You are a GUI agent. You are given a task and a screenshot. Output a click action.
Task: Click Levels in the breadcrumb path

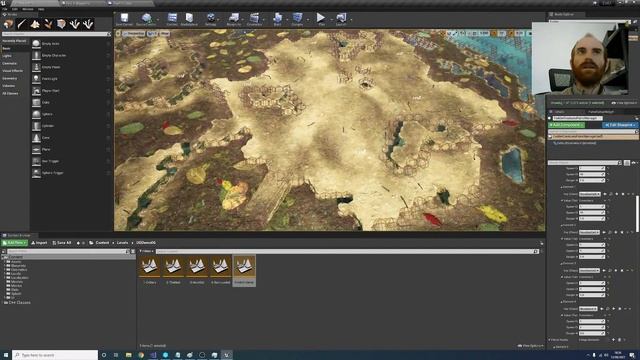click(122, 243)
